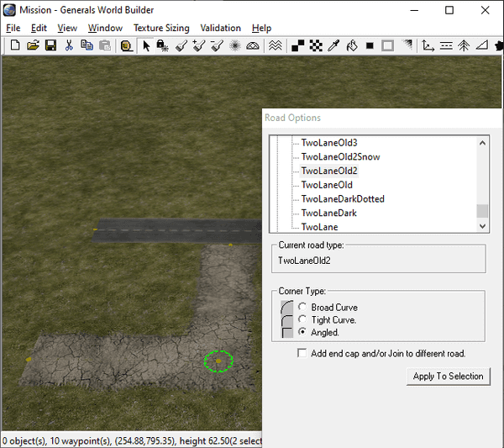Open the Help menu

point(261,28)
